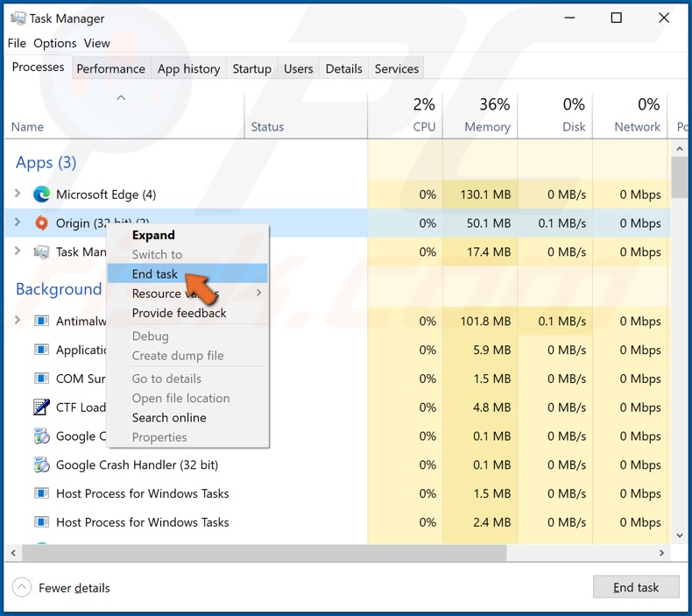692x616 pixels.
Task: Click the Task Manager title bar icon
Action: click(18, 18)
